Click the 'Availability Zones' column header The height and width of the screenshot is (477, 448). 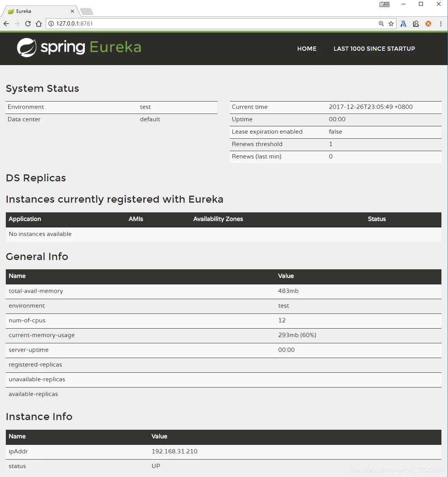pyautogui.click(x=218, y=219)
